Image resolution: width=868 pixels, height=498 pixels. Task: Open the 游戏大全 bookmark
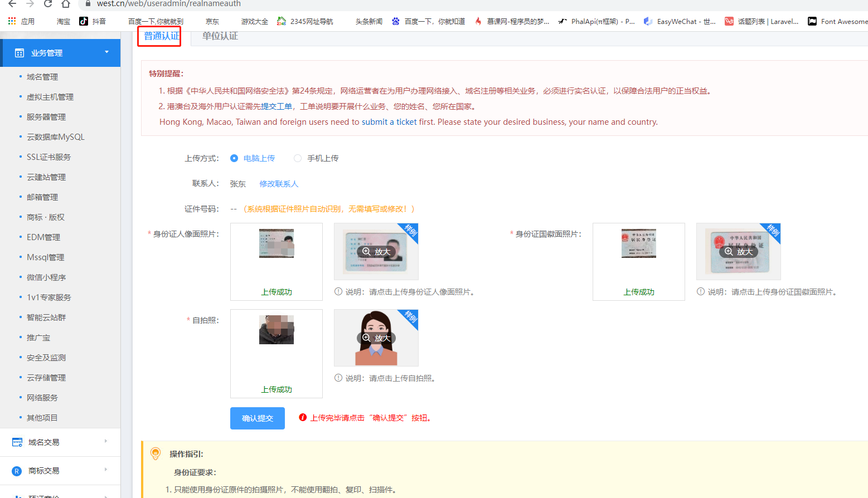(255, 21)
